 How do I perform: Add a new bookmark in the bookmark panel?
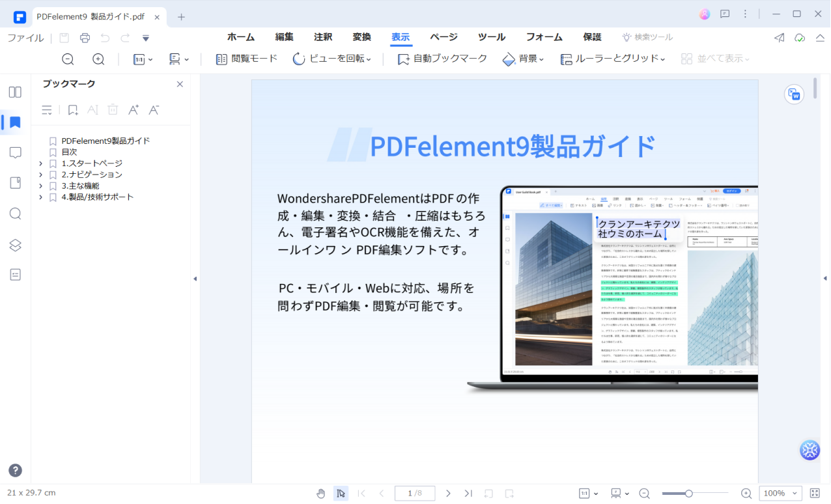[73, 110]
